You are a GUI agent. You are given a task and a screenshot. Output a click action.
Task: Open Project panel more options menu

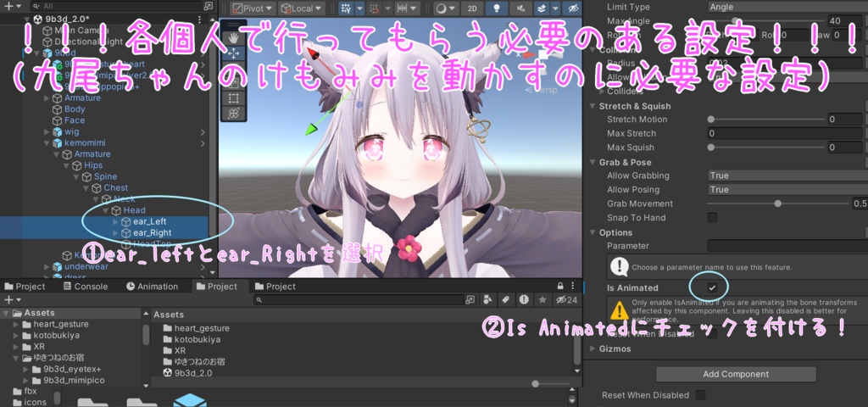tap(573, 287)
